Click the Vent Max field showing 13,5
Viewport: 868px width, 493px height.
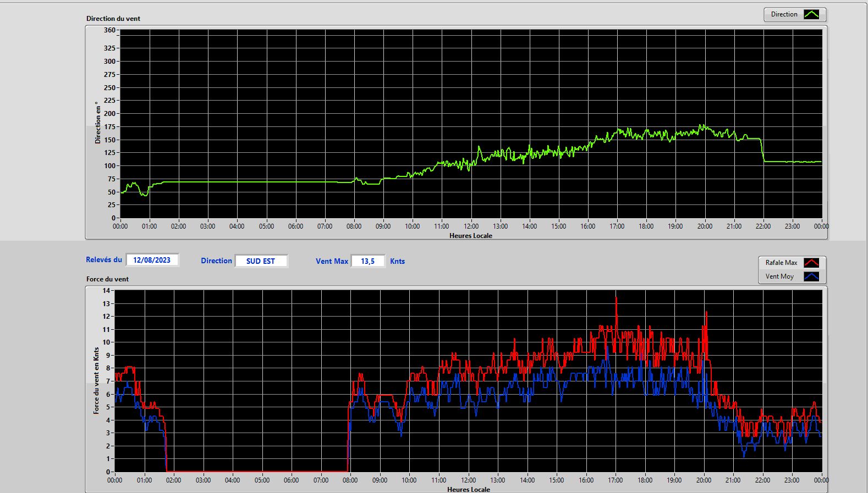pyautogui.click(x=367, y=261)
